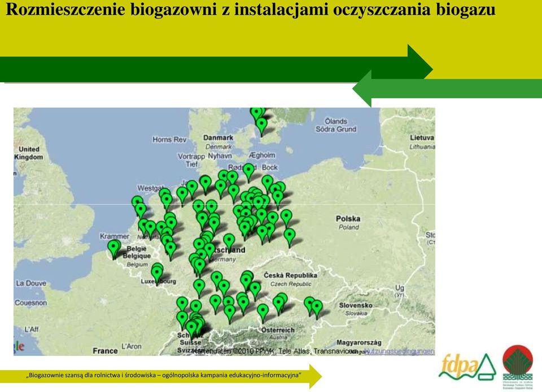This screenshot has width=542, height=392.
Task: Click the 'United Kingdom' map label
Action: [x=29, y=153]
